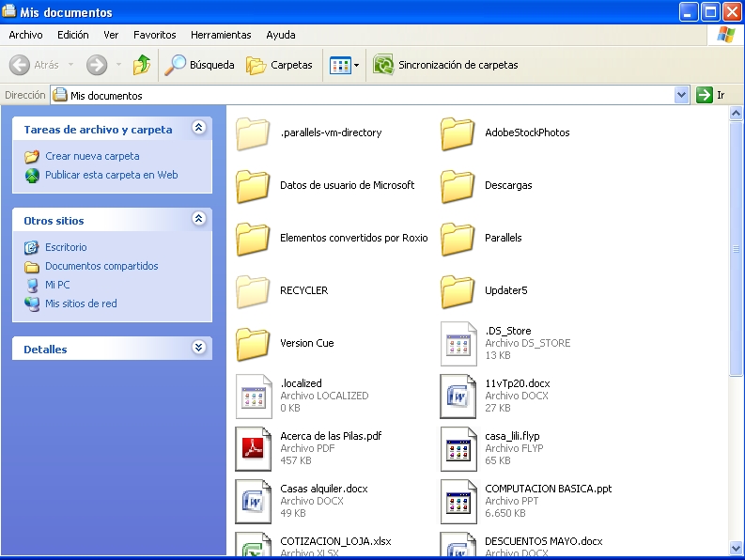The width and height of the screenshot is (745, 560).
Task: Open the Edición menu
Action: click(72, 35)
